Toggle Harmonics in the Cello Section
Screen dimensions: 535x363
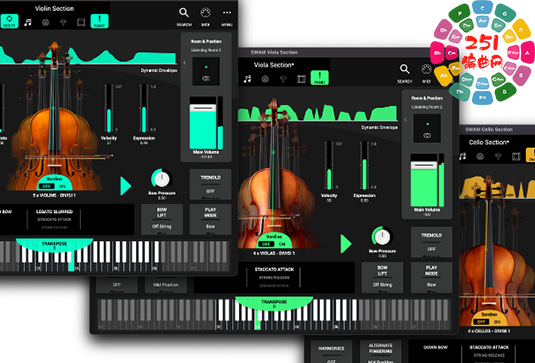tap(331, 351)
